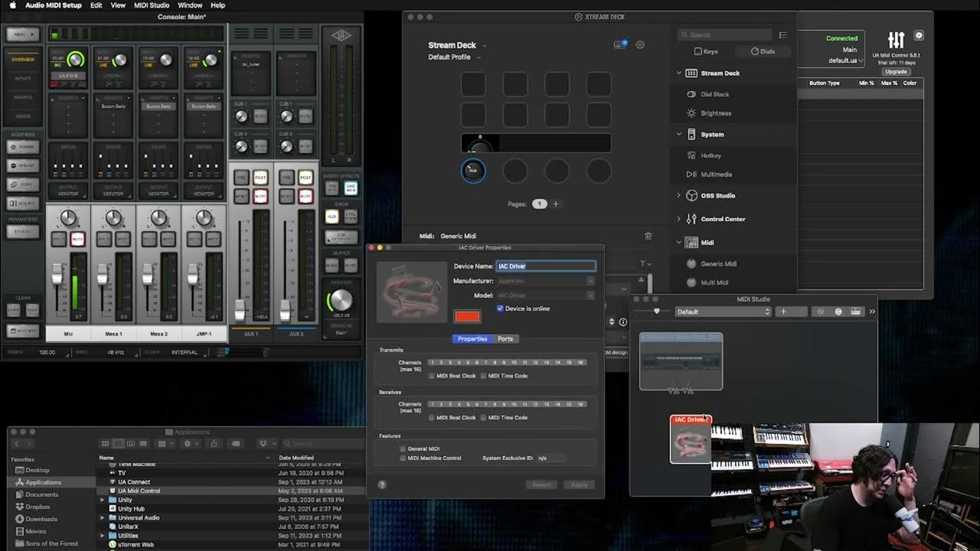Open UA Midi Control gear settings
Screen dimensions: 980x551
tap(919, 35)
